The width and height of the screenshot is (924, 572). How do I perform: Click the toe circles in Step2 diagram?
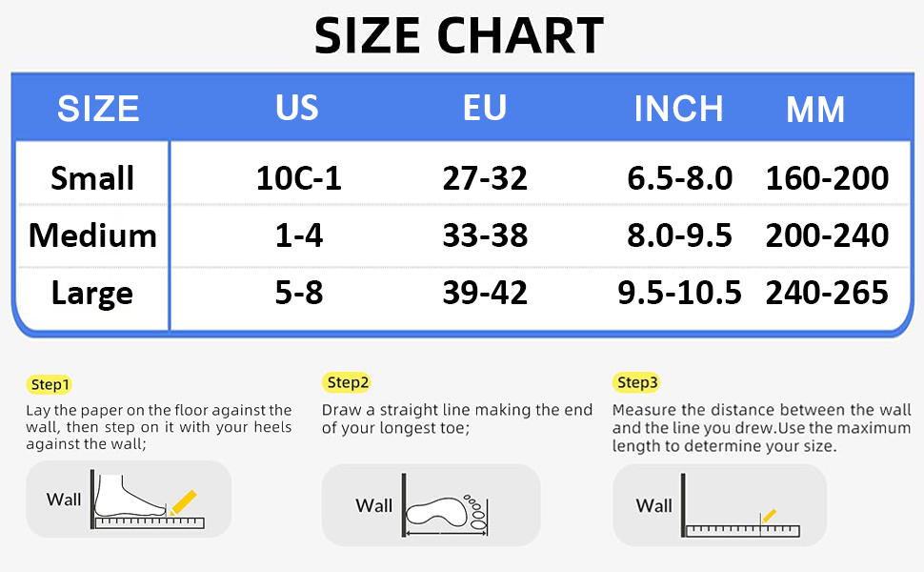(x=473, y=510)
